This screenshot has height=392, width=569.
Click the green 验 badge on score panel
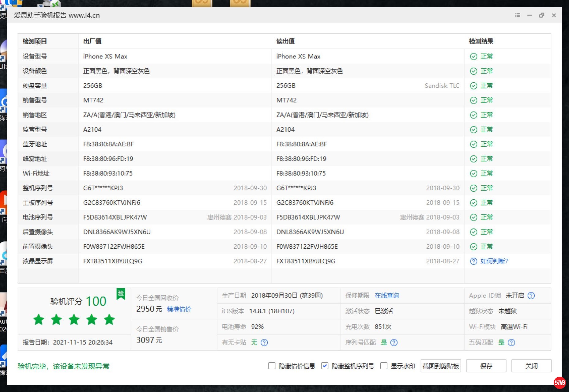point(121,294)
